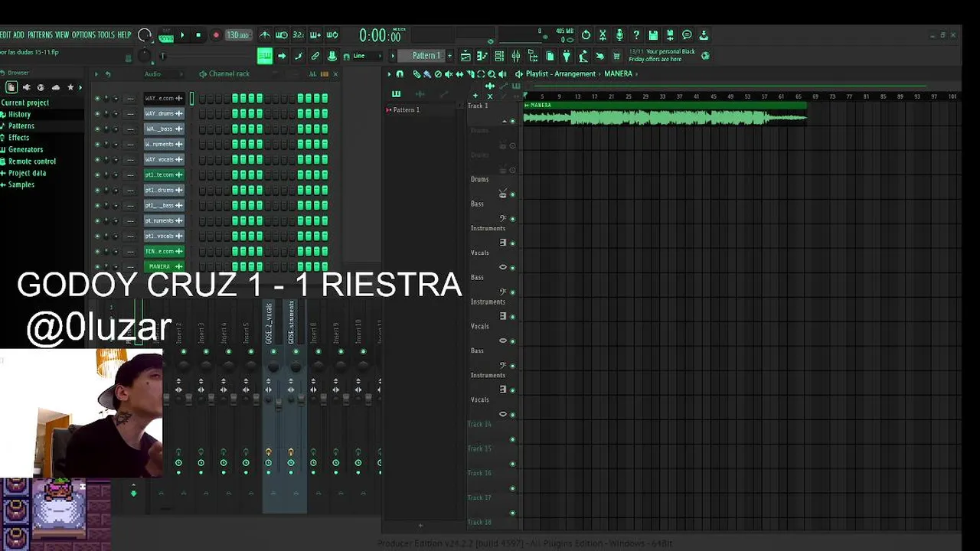
Task: Click the question mark help icon
Action: 636,35
